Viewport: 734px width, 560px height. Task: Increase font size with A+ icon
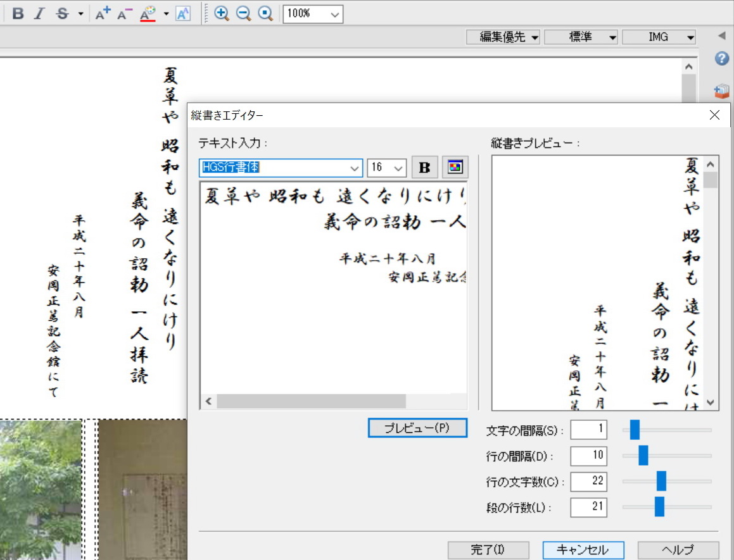(103, 13)
